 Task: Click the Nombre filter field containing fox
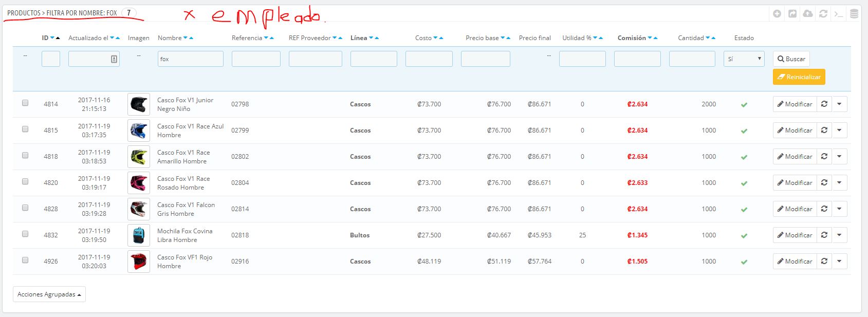coord(191,59)
